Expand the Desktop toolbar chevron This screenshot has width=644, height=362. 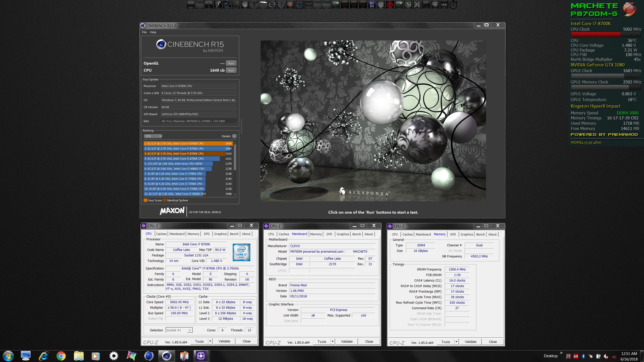561,353
